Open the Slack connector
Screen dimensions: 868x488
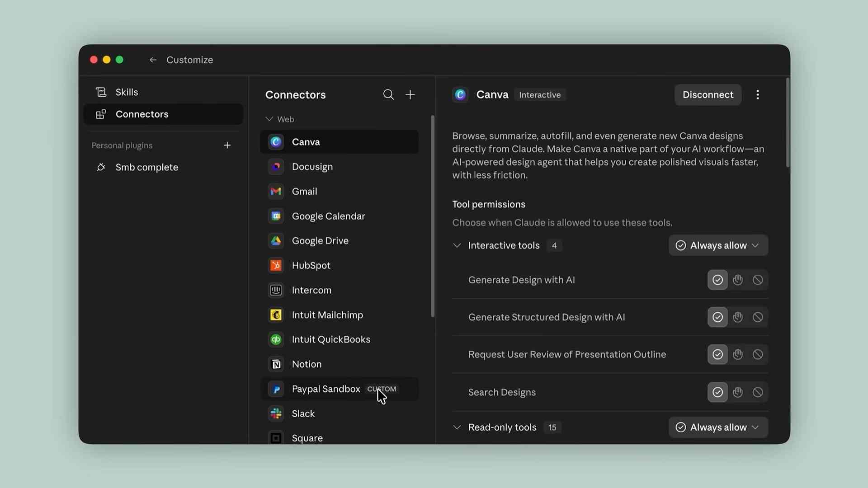[x=339, y=413]
